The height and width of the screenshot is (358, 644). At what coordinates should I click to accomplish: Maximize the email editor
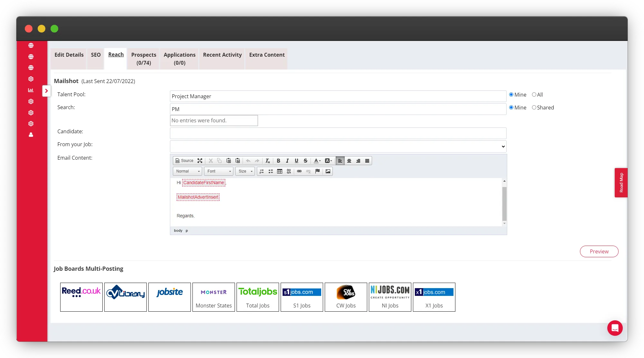[x=200, y=161]
